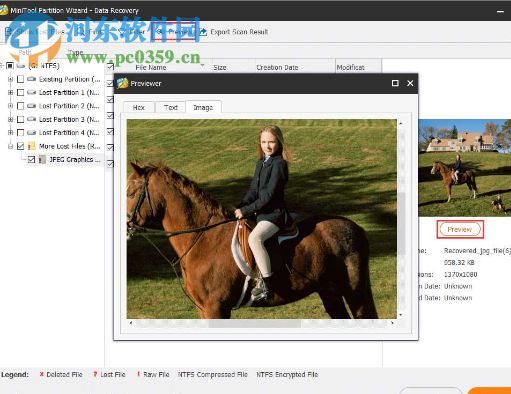Uncheck the More Lost Files checkbox
Screen dimensions: 511x394
[x=20, y=146]
